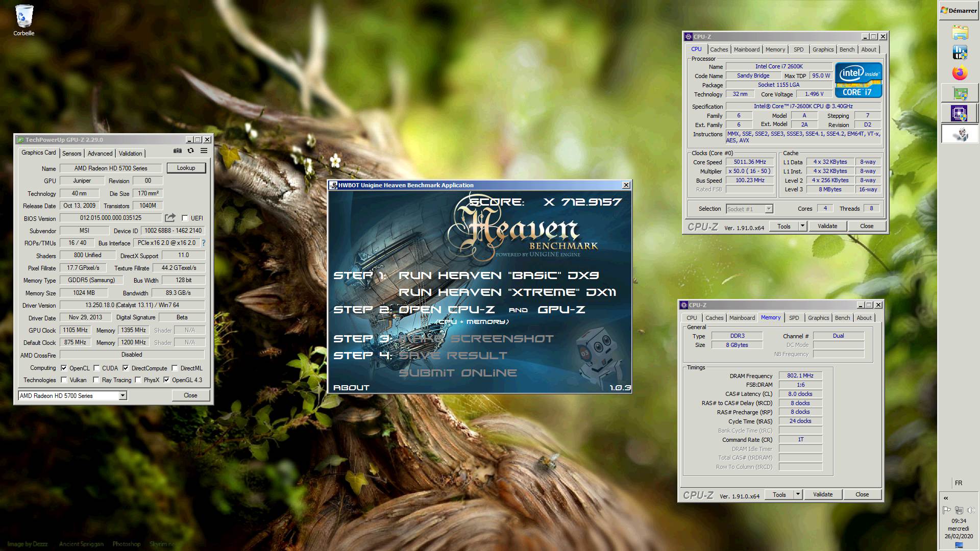980x551 pixels.
Task: Click Validate in the CPU-Z CPU window
Action: pos(827,226)
